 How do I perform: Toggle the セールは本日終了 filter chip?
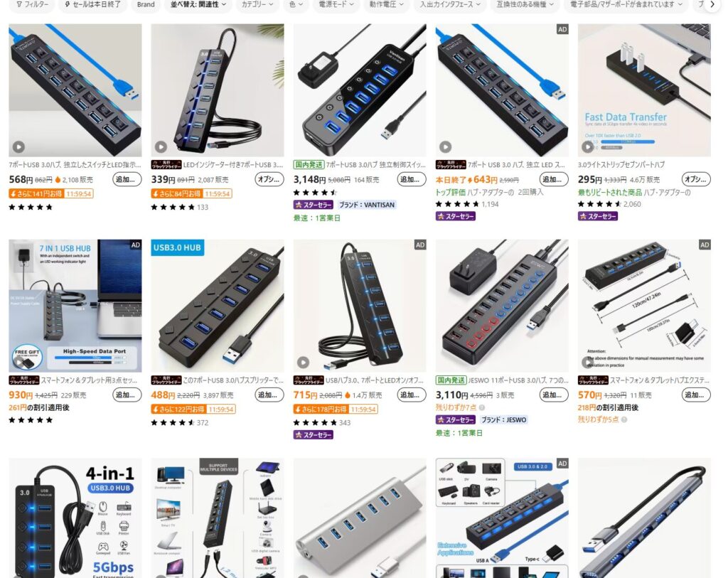(93, 5)
